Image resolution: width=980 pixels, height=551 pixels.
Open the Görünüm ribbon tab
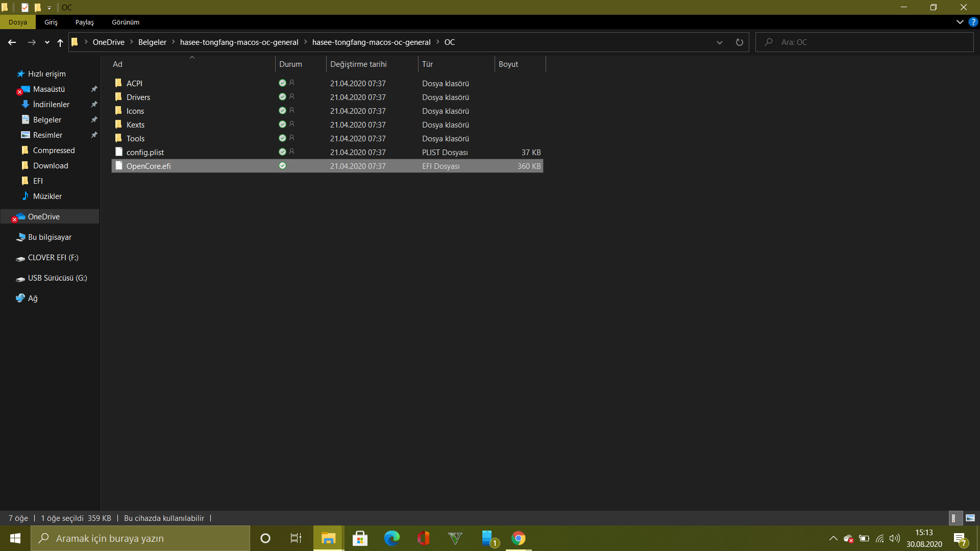[126, 22]
